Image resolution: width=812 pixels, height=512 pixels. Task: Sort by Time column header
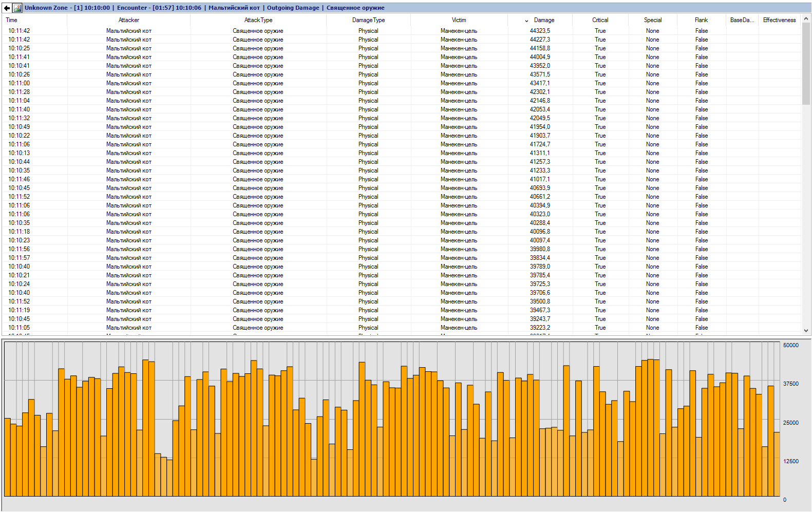tap(12, 20)
